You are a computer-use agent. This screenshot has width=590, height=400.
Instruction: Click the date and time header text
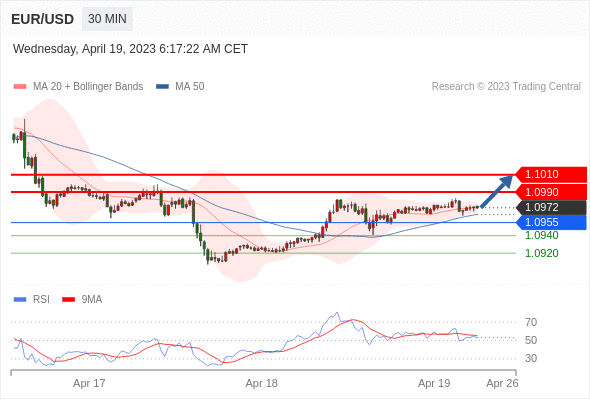[x=130, y=49]
